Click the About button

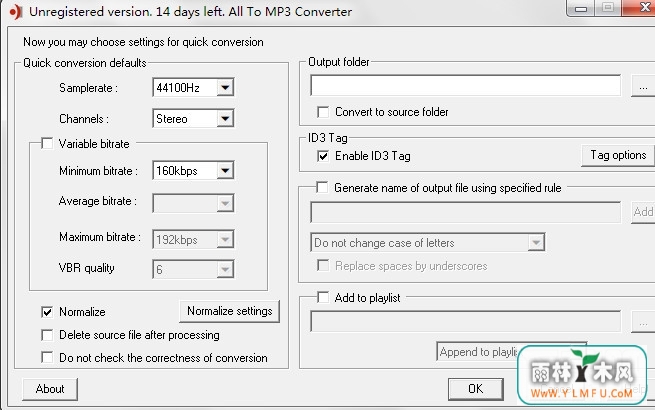point(50,389)
